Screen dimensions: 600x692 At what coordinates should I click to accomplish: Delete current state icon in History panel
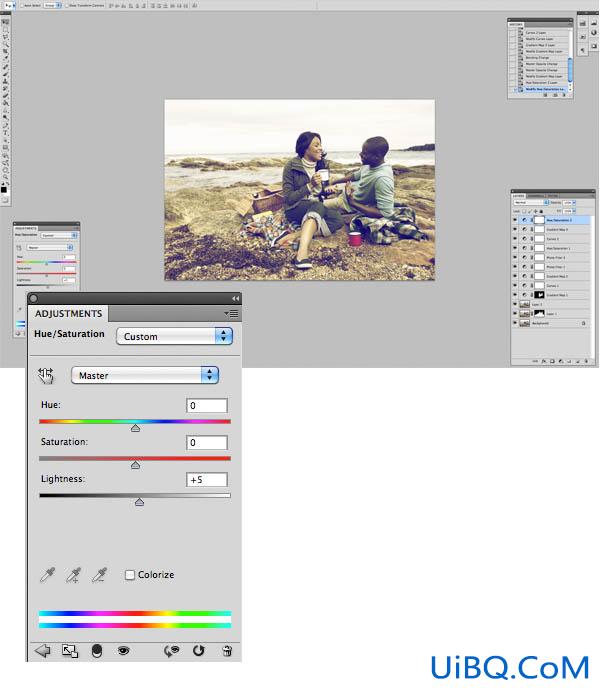pos(564,95)
